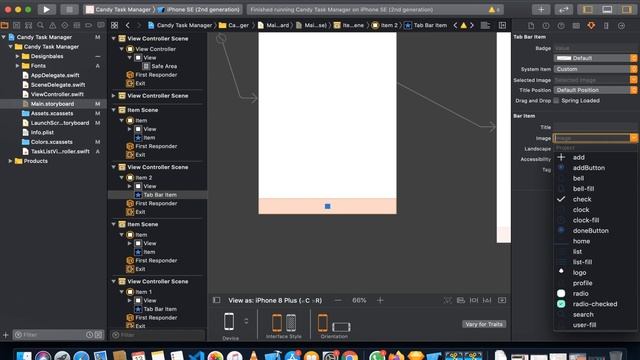640x360 pixels.
Task: Expand the Designables folder
Action: point(17,56)
